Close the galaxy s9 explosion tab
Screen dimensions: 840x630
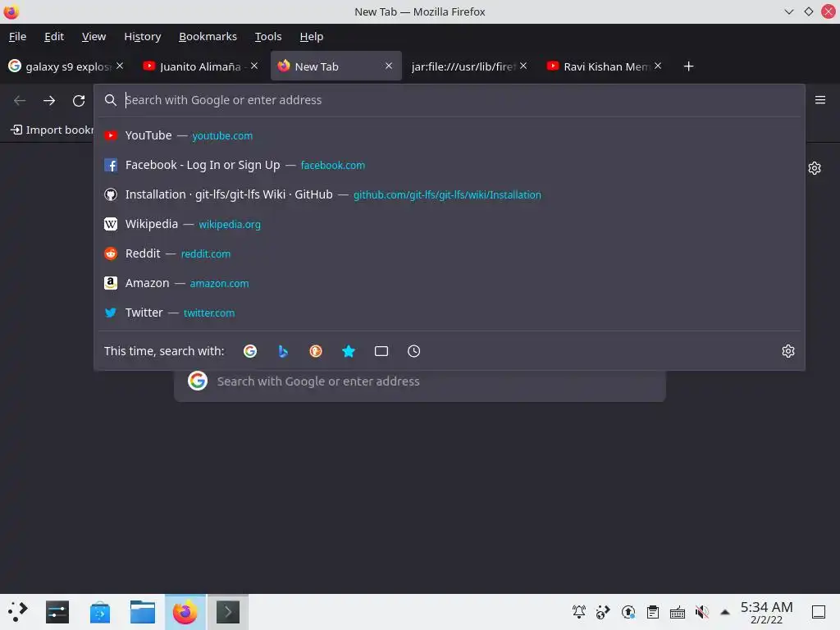click(120, 66)
